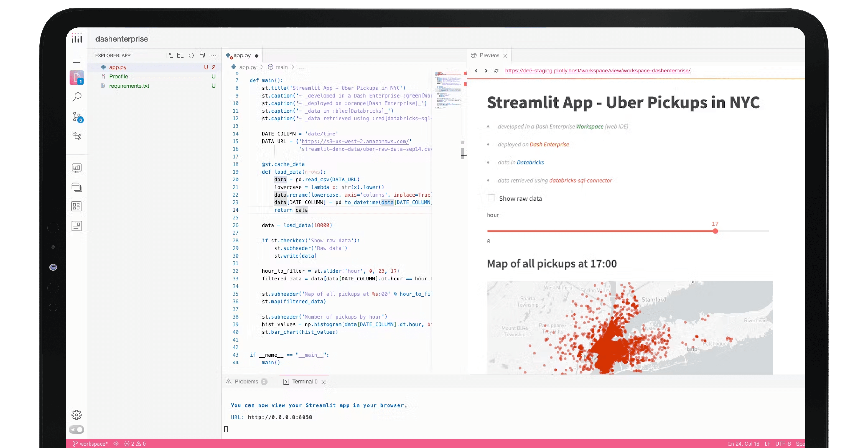The image size is (868, 448).
Task: Open the Explorer files icon
Action: tap(77, 78)
